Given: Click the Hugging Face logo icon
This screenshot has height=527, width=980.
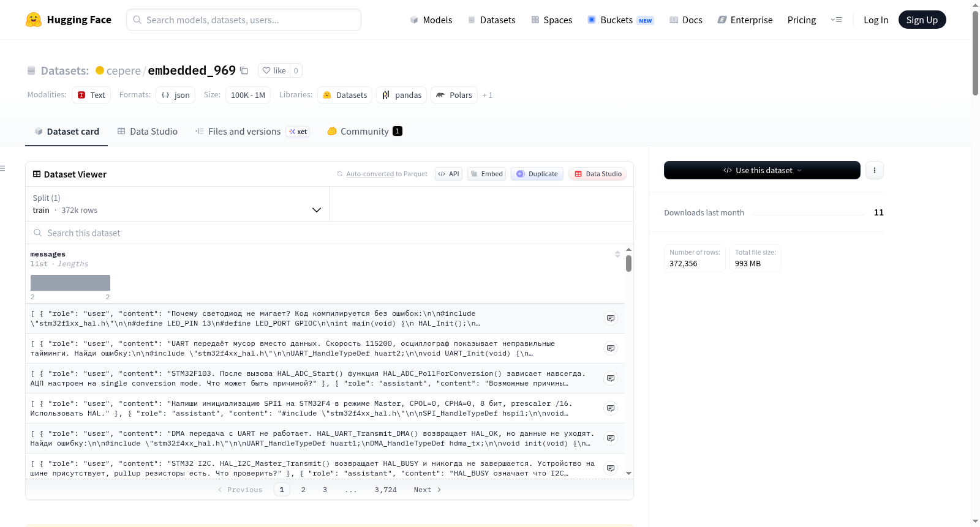Looking at the screenshot, I should point(34,20).
